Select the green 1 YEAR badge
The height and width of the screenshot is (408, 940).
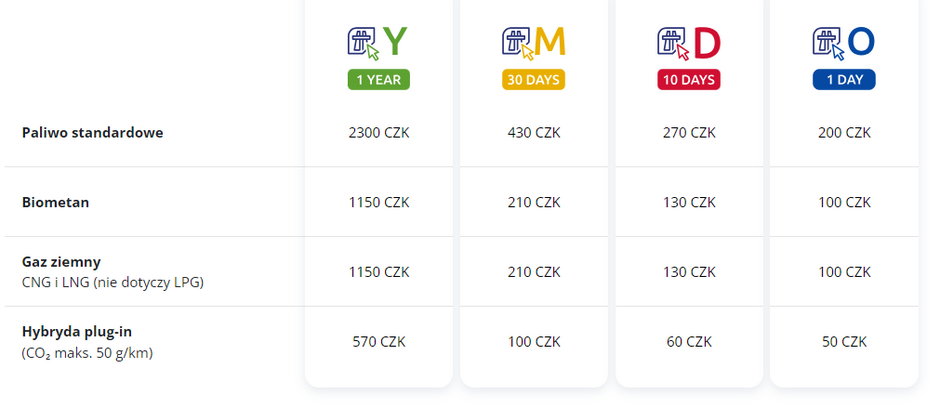[379, 80]
